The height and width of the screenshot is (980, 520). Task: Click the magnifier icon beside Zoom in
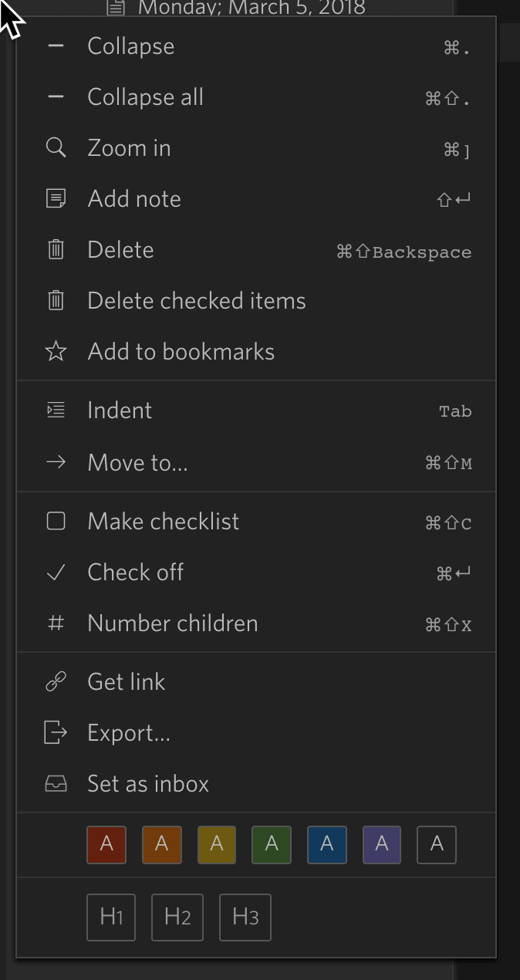pos(56,147)
